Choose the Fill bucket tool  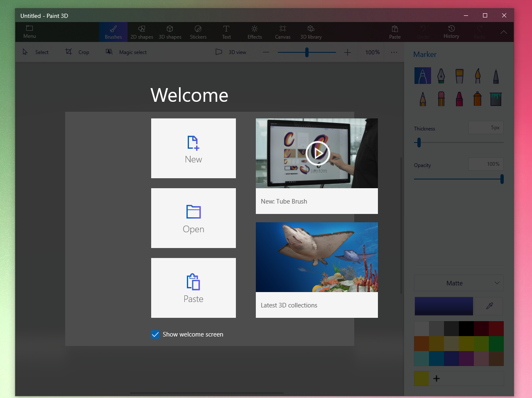[495, 98]
